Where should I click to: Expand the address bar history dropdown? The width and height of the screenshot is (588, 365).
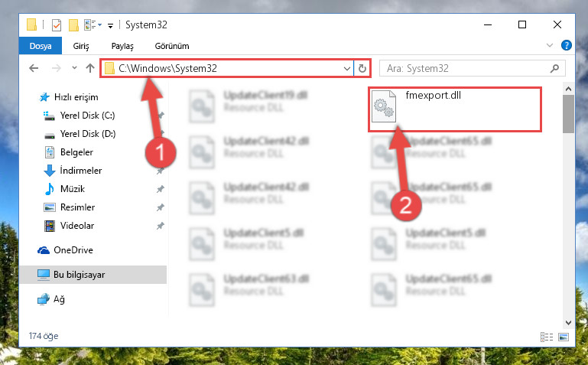347,68
